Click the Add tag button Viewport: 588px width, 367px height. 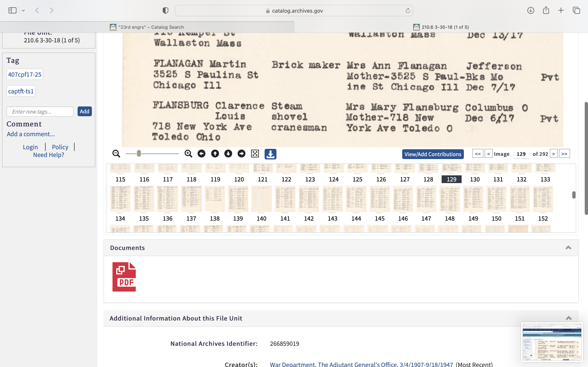[84, 111]
